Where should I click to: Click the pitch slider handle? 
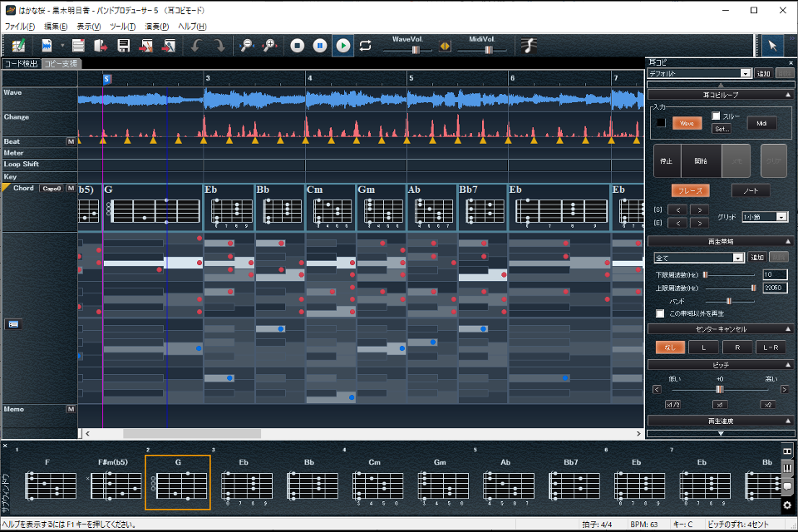(x=720, y=389)
